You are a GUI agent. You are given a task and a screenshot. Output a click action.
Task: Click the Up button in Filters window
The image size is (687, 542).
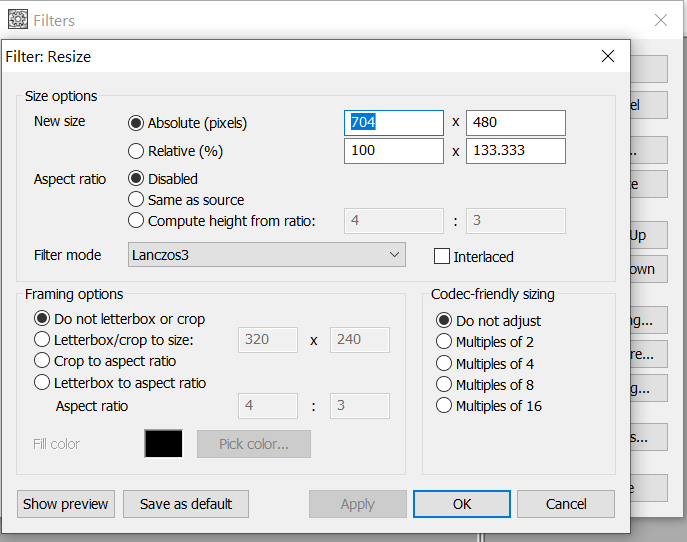(x=648, y=235)
